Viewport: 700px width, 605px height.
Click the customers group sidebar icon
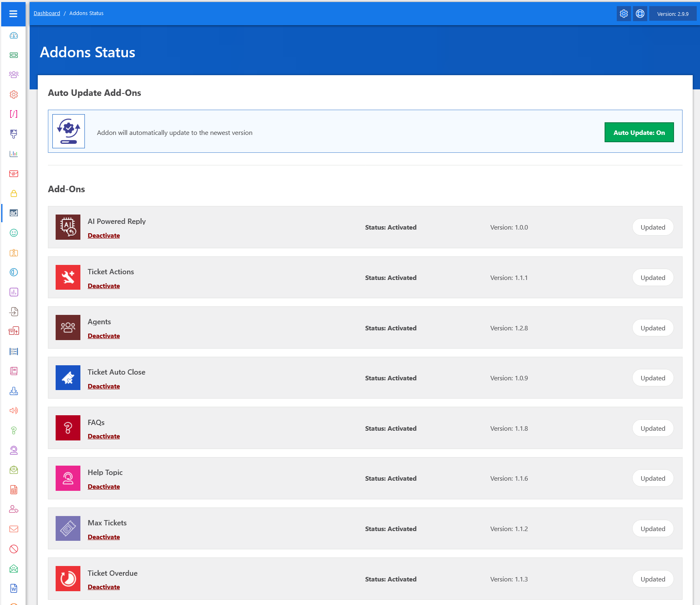click(x=14, y=75)
